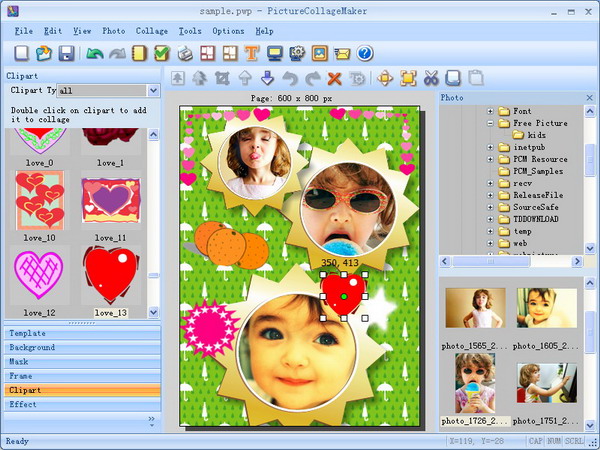Viewport: 600px width, 450px height.
Task: Click the grayed paste clipboard icon
Action: [476, 78]
